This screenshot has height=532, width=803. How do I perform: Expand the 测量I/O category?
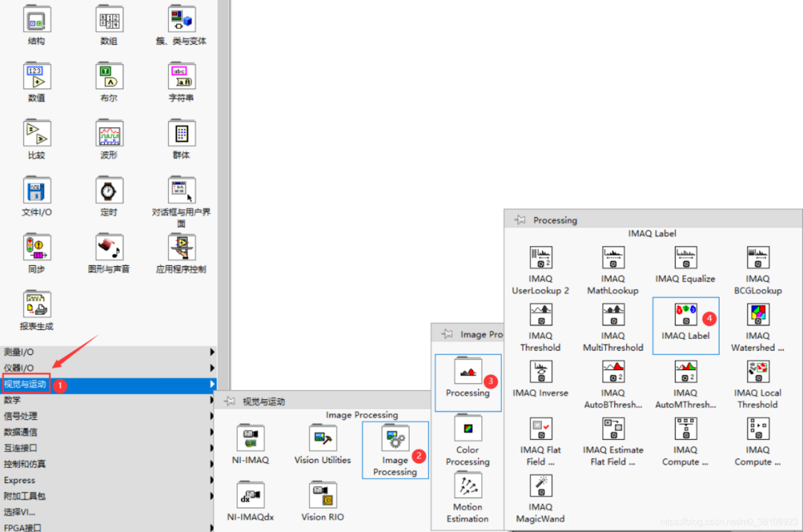108,352
